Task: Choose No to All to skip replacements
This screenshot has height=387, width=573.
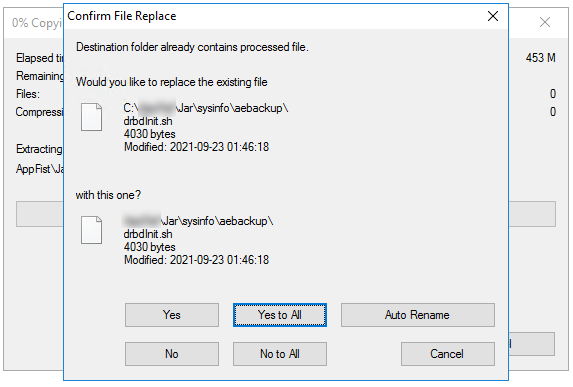Action: point(280,354)
